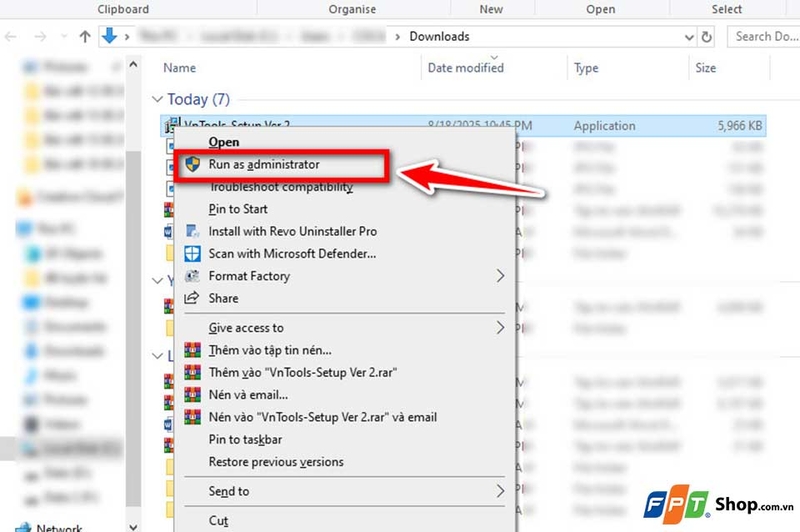
Task: Click the Forward navigation arrow
Action: point(40,36)
